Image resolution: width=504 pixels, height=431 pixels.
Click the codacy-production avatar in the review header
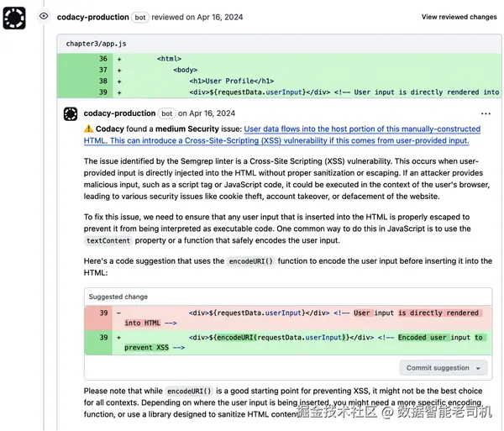pyautogui.click(x=14, y=18)
